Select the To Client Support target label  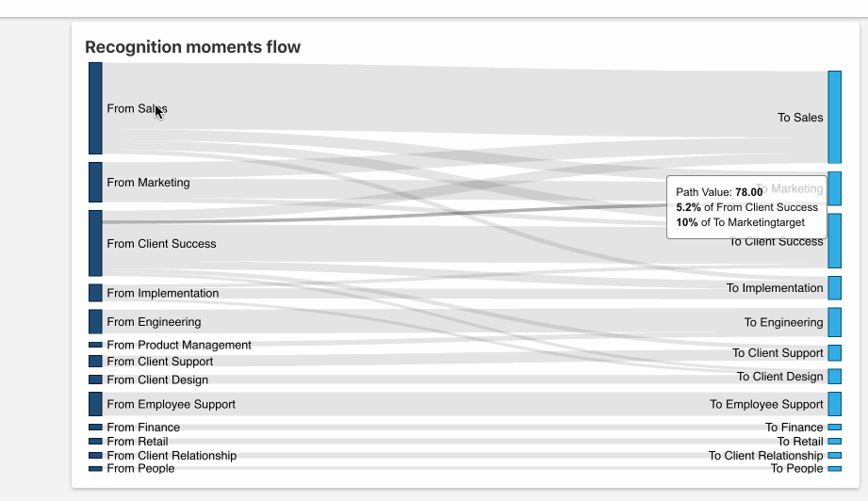(778, 353)
